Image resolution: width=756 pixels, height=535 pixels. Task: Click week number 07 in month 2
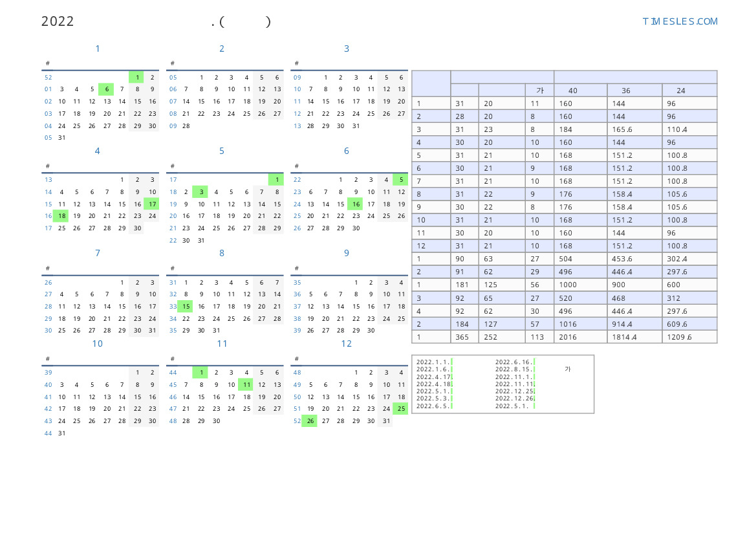pos(173,102)
